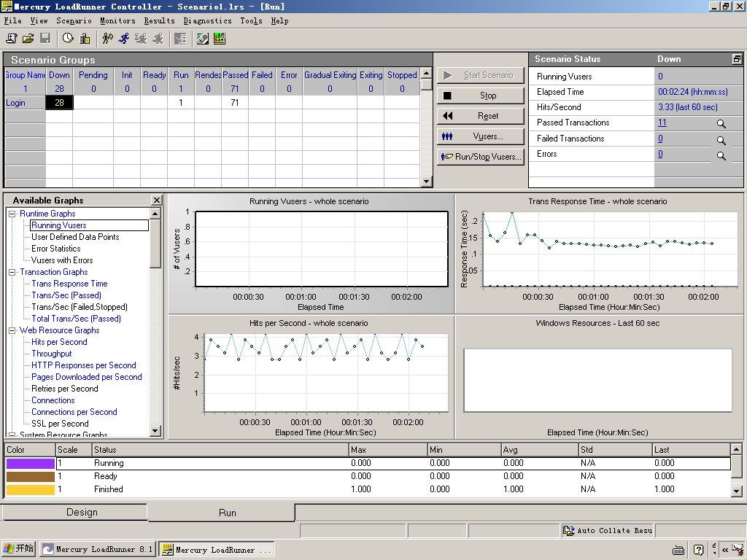Viewport: 747px width, 560px height.
Task: Click the Login group name cell
Action: tap(25, 103)
